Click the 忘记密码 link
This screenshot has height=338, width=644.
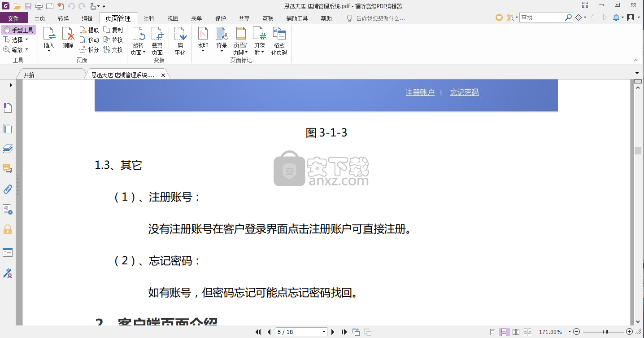tap(465, 92)
